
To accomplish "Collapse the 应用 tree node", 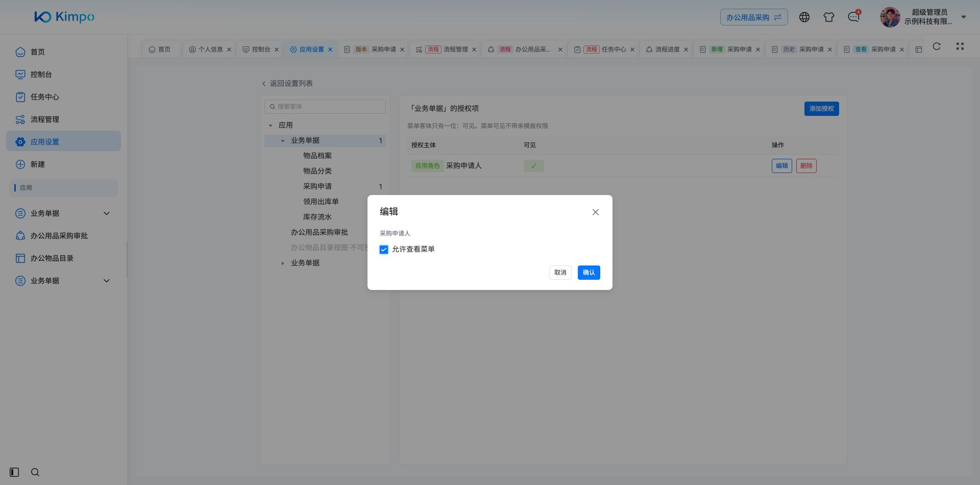I will 271,126.
